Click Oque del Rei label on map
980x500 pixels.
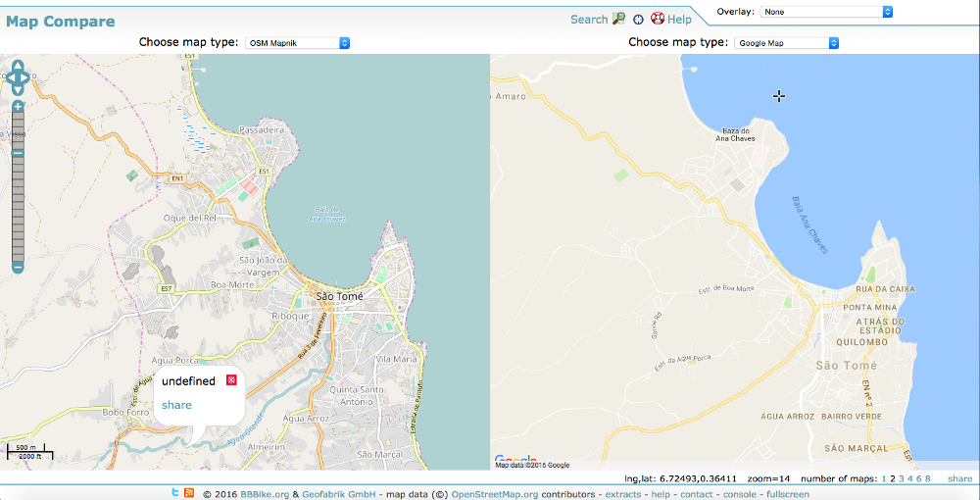click(x=188, y=218)
